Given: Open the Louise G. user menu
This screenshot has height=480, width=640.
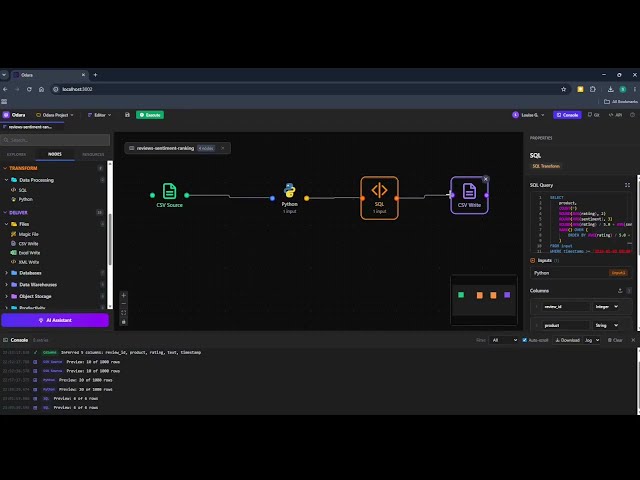Looking at the screenshot, I should pyautogui.click(x=528, y=115).
